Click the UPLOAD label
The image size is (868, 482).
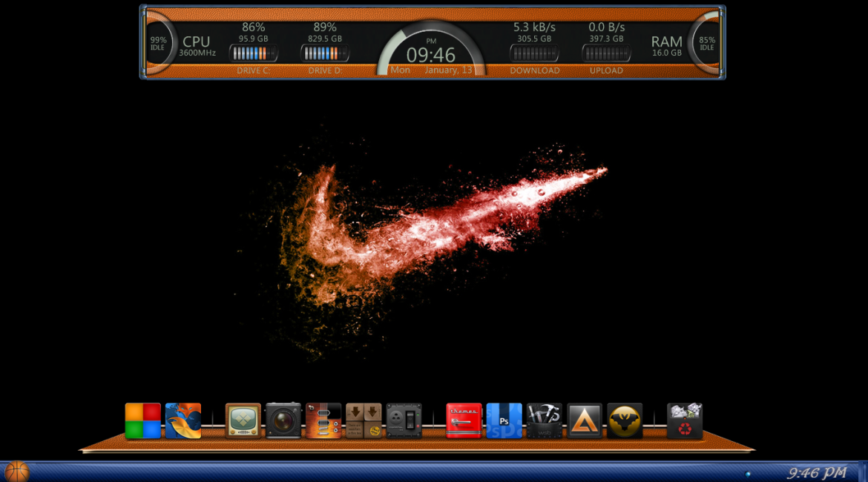[606, 71]
